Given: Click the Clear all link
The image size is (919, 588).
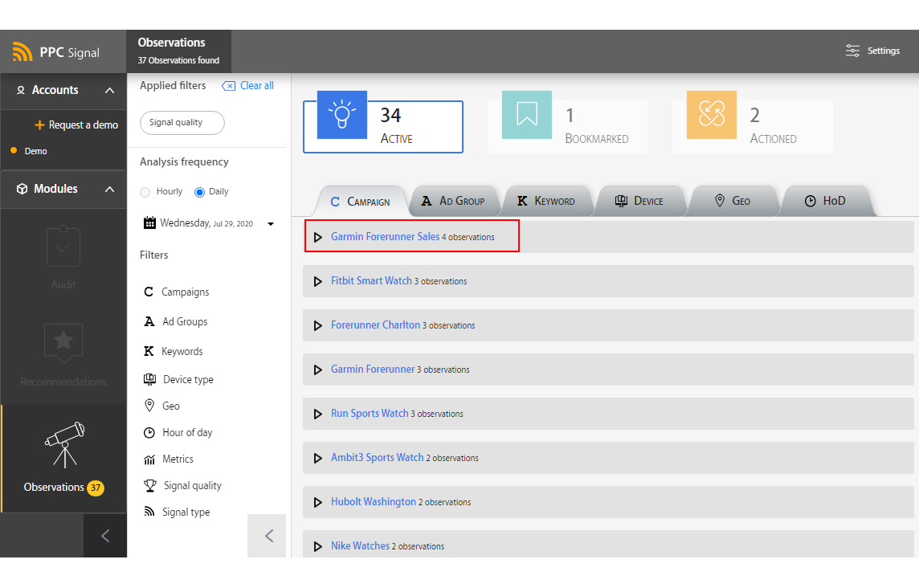Looking at the screenshot, I should pyautogui.click(x=257, y=86).
